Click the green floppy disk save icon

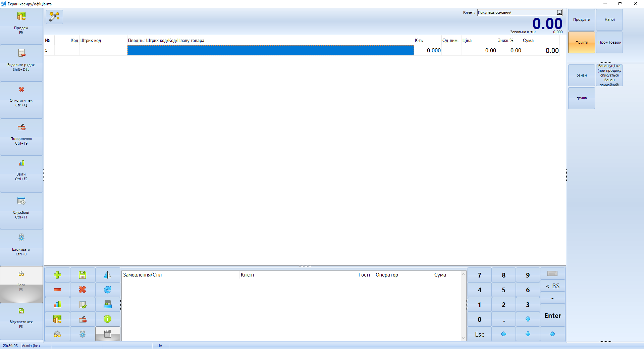pyautogui.click(x=83, y=275)
